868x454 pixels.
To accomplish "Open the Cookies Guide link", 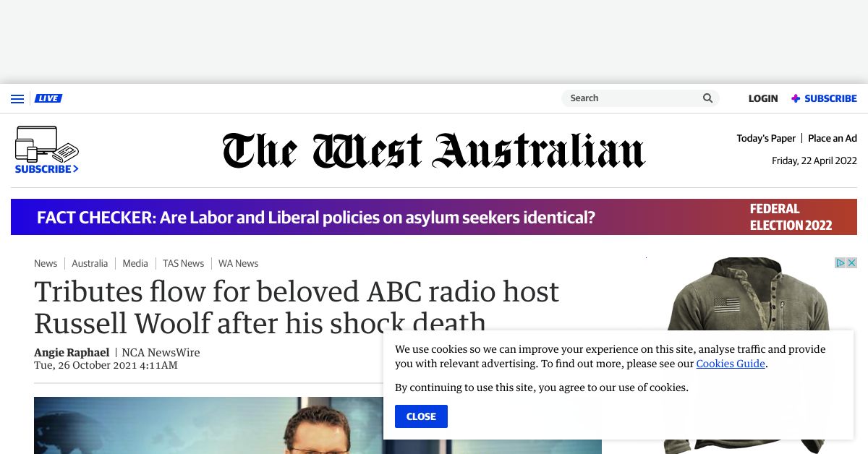I will [731, 364].
